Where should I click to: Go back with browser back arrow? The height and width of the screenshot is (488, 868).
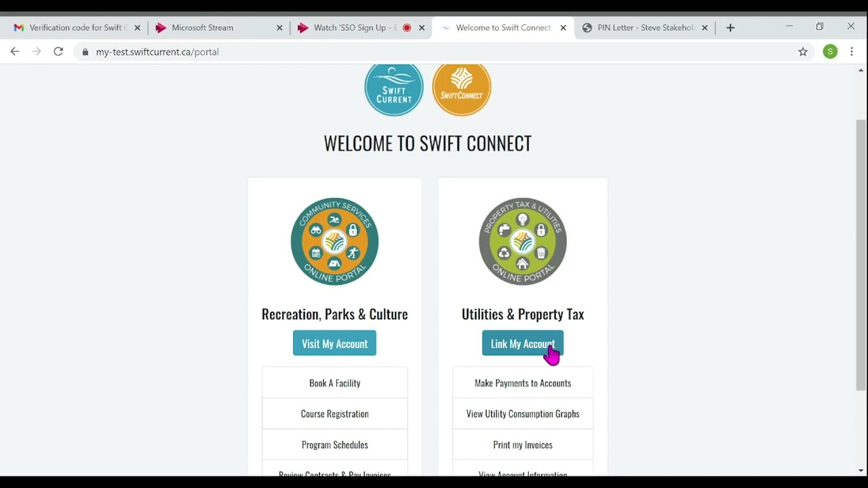[15, 52]
